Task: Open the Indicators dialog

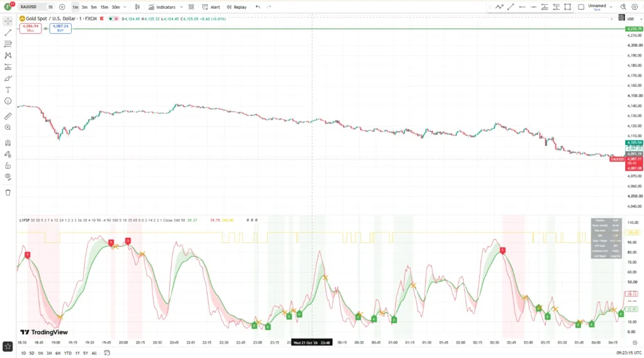Action: (x=162, y=7)
